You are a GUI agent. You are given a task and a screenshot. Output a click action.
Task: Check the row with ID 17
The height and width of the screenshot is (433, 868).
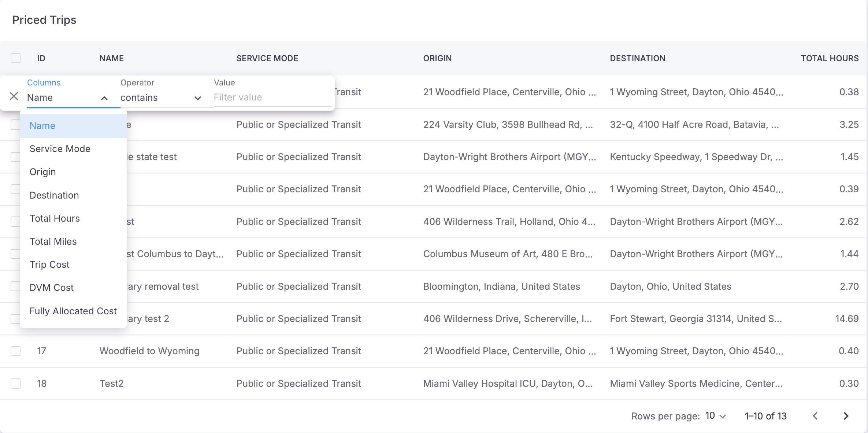point(16,351)
